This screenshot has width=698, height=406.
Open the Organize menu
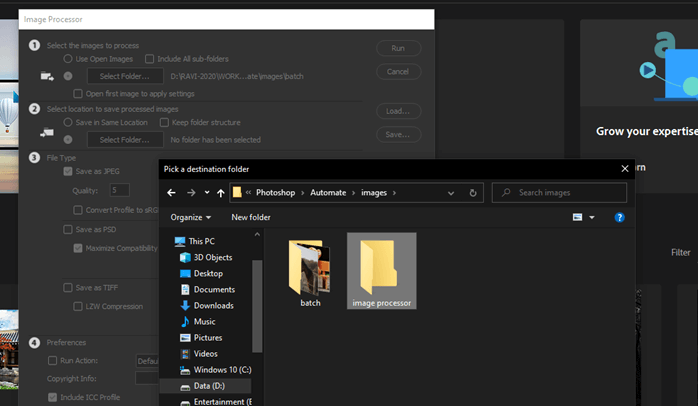[191, 217]
